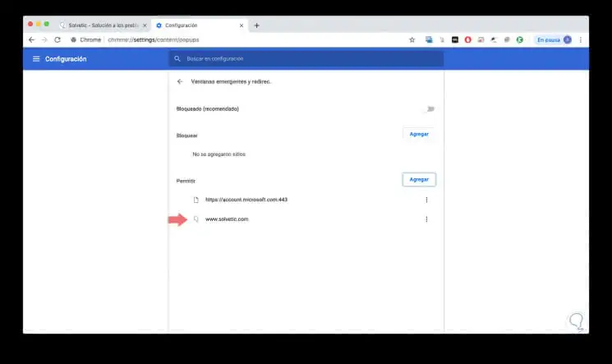Viewport: 612px width, 364px height.
Task: Open a new tab with the plus button
Action: tap(256, 25)
